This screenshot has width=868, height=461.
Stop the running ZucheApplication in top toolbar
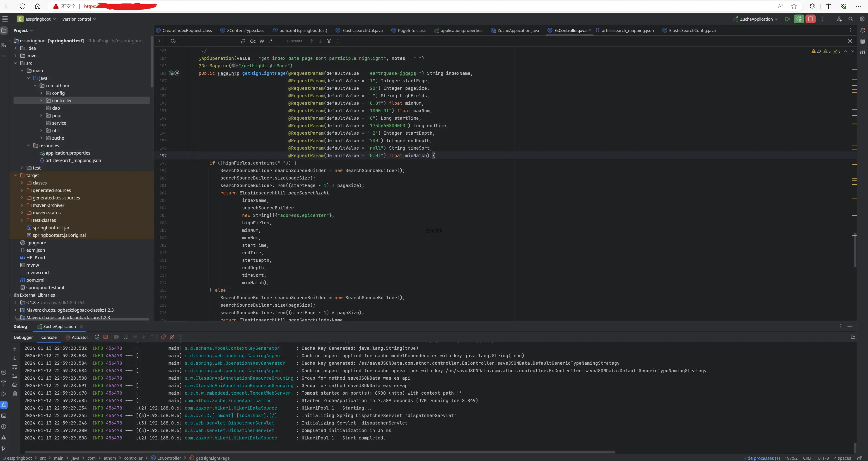[x=810, y=19]
